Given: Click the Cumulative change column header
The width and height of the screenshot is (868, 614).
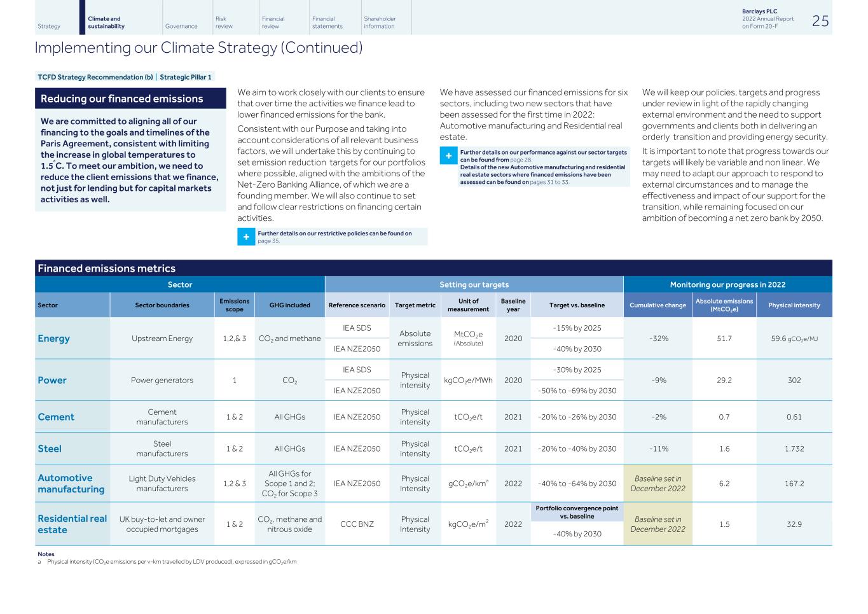Looking at the screenshot, I should point(658,305).
